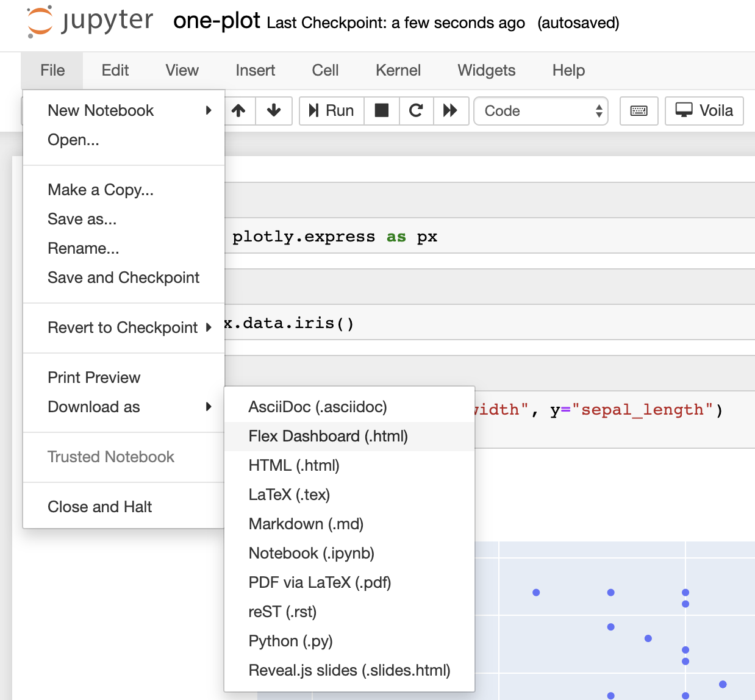Expand the Revert to Checkpoint submenu

coord(122,327)
